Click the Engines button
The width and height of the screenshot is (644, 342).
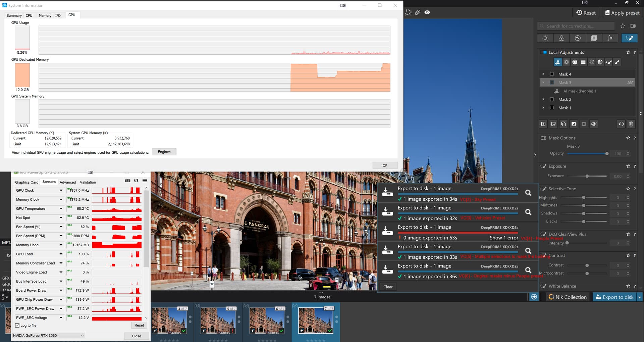click(164, 152)
